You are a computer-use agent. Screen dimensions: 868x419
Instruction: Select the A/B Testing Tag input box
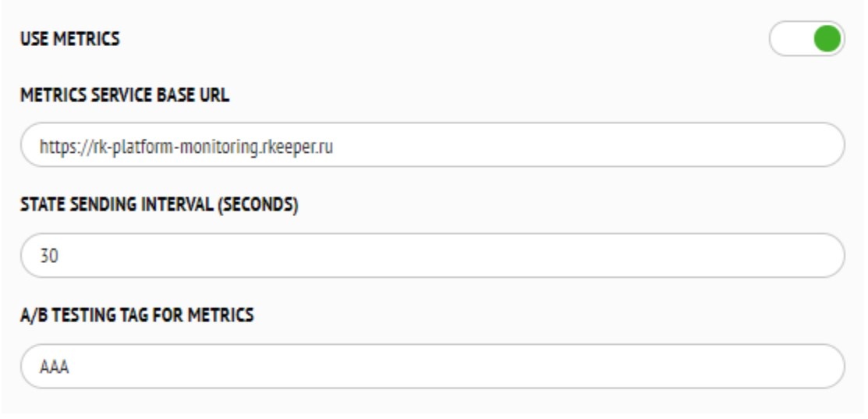click(432, 367)
